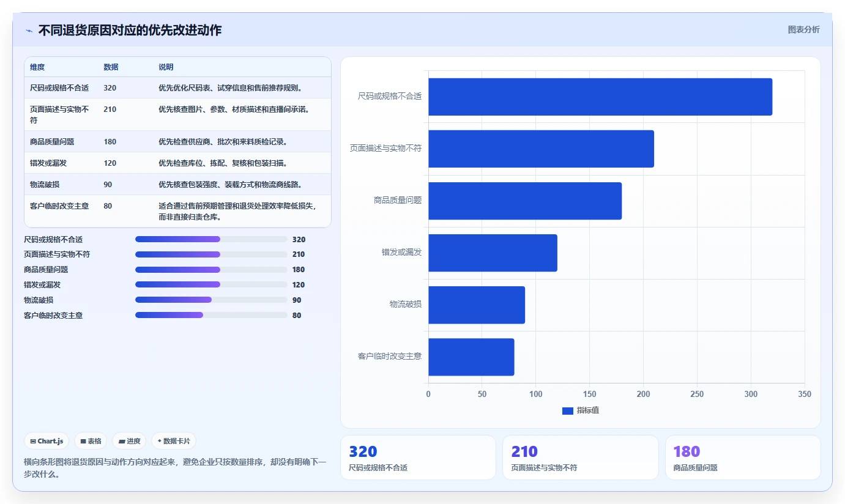845x504 pixels.
Task: Click table cell 页面描述与实物不符
Action: [x=59, y=114]
